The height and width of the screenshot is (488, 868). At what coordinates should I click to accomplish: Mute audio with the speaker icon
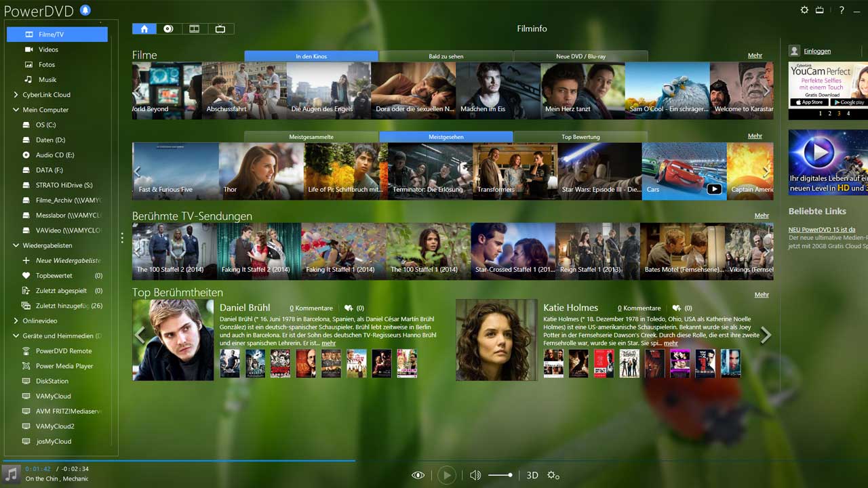click(475, 475)
